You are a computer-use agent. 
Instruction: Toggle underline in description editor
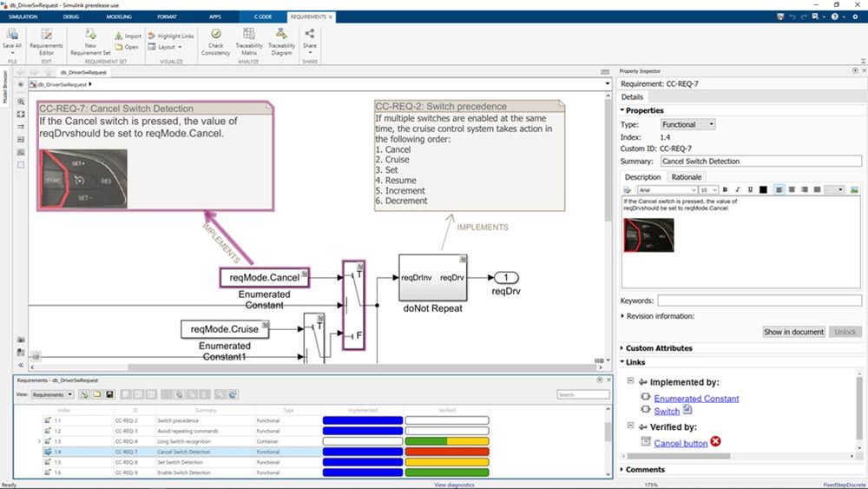749,189
